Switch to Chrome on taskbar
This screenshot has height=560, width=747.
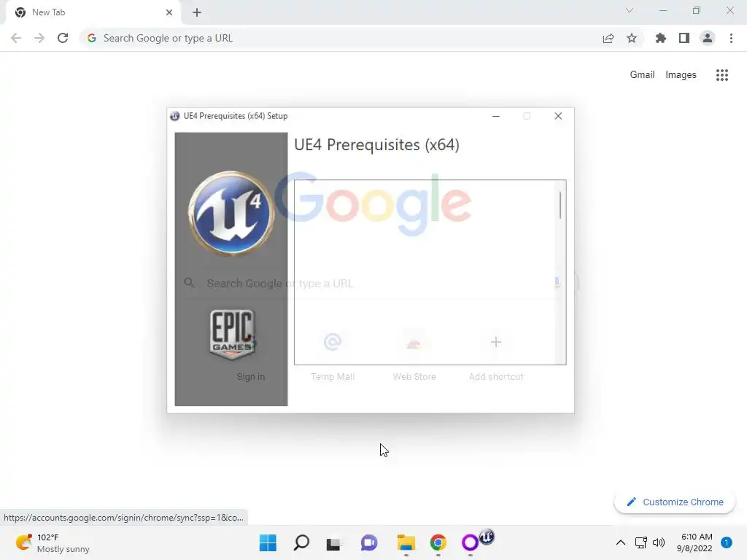coord(438,542)
